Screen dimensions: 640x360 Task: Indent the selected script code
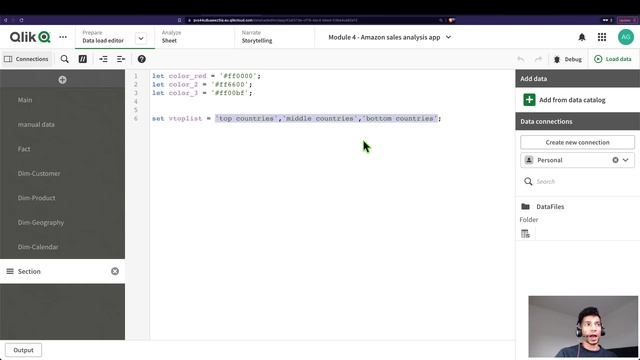click(x=103, y=59)
